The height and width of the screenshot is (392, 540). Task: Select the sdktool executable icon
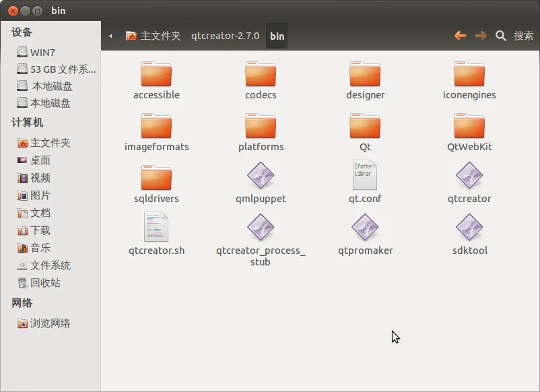pyautogui.click(x=469, y=228)
